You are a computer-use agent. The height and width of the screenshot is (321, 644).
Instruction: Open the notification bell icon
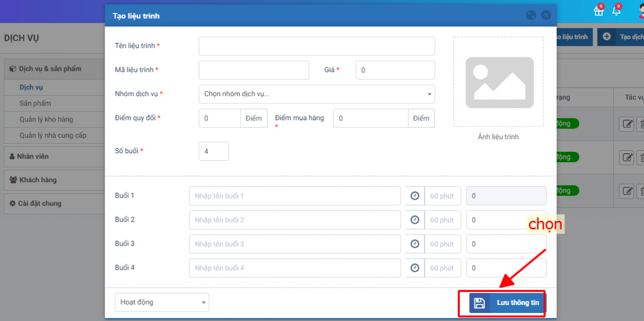(x=616, y=11)
